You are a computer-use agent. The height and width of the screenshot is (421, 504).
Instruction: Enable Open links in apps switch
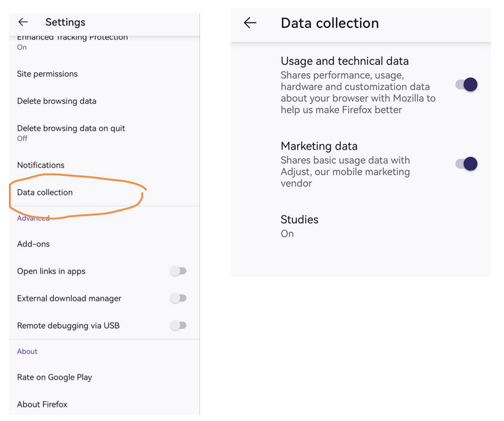[178, 271]
